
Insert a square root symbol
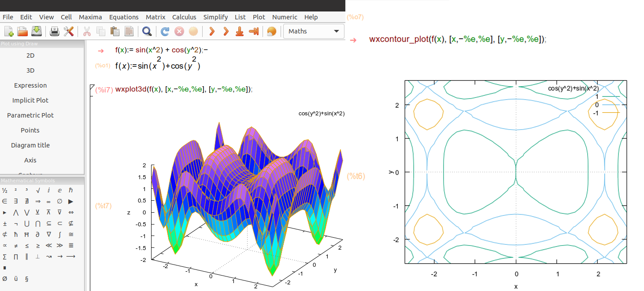pos(37,190)
